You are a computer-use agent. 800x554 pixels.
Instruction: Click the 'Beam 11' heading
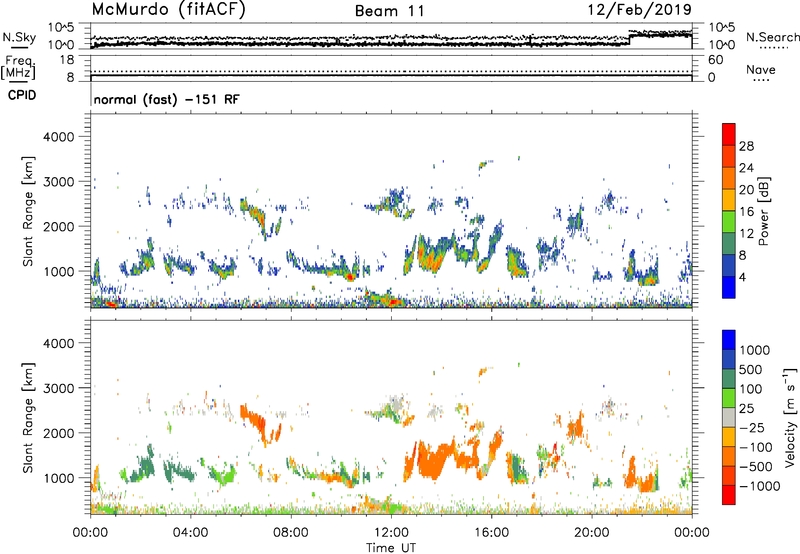(390, 11)
